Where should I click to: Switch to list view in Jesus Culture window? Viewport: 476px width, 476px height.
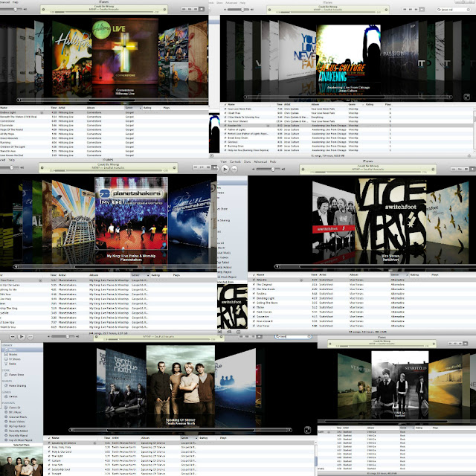click(x=405, y=10)
